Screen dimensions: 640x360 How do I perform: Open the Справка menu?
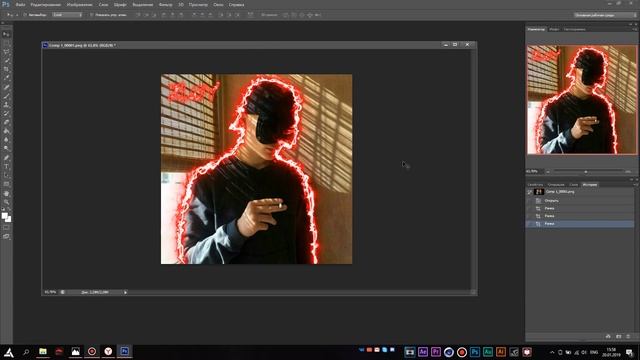click(x=236, y=4)
